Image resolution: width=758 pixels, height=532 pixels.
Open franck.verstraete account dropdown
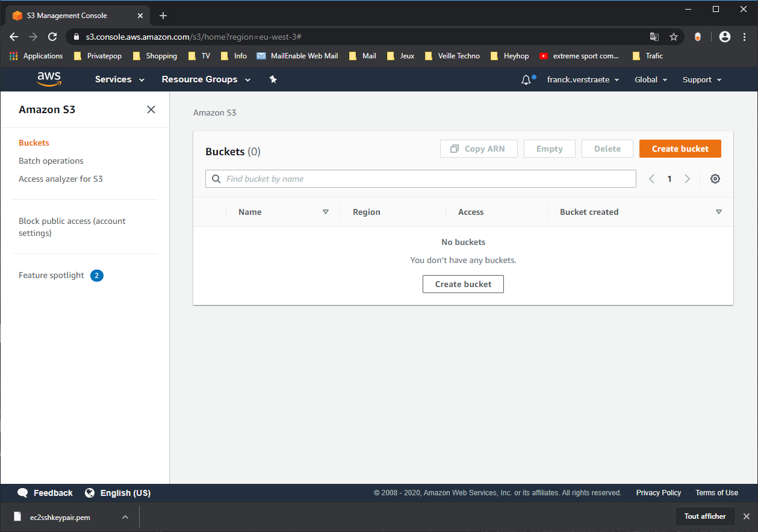(583, 79)
